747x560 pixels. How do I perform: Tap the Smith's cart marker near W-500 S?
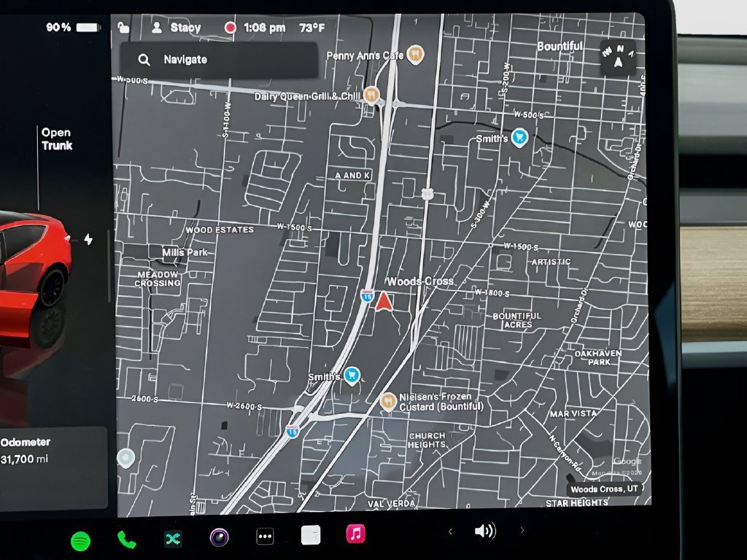519,138
